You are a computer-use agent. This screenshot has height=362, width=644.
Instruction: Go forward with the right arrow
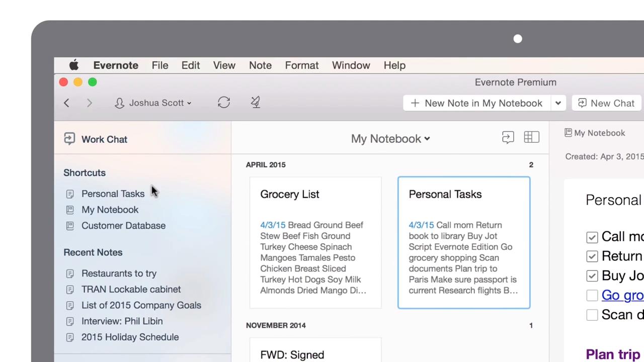(x=89, y=103)
